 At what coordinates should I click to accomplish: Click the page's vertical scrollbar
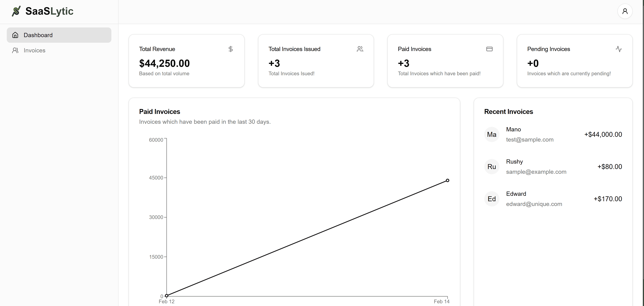(643, 153)
